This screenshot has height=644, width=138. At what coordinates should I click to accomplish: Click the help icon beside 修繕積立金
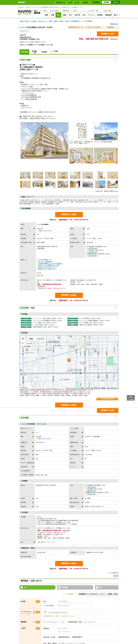point(33,443)
